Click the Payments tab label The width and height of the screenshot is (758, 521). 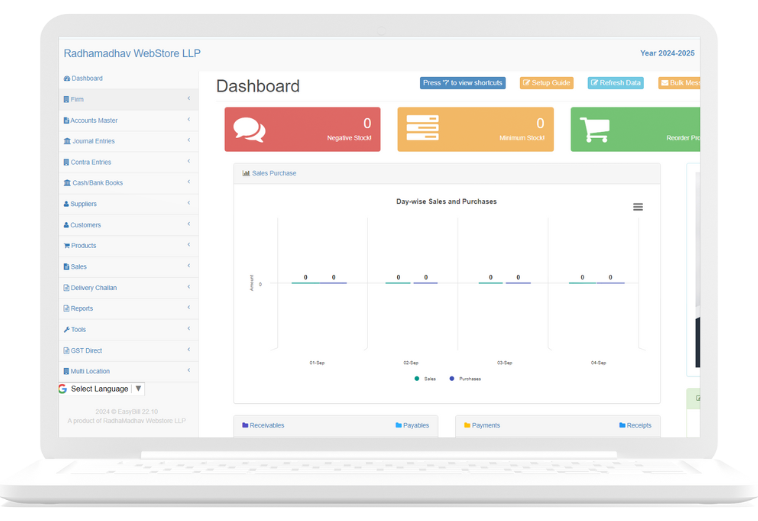[486, 425]
